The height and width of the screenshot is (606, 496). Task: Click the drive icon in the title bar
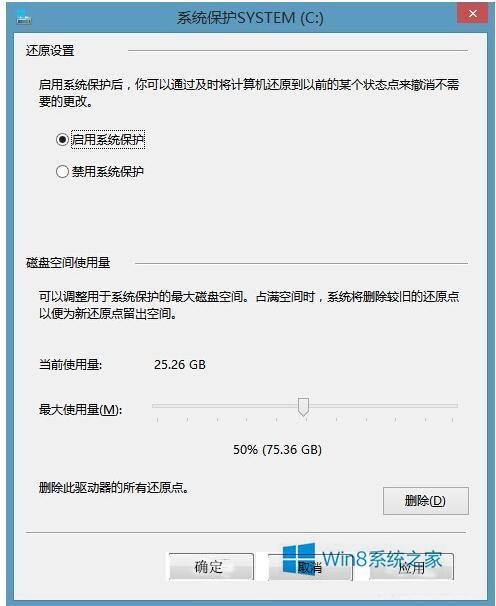point(24,17)
